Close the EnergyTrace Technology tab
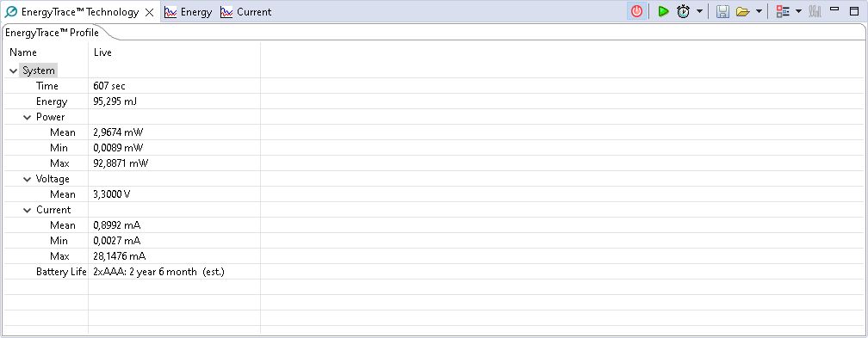 pyautogui.click(x=150, y=12)
